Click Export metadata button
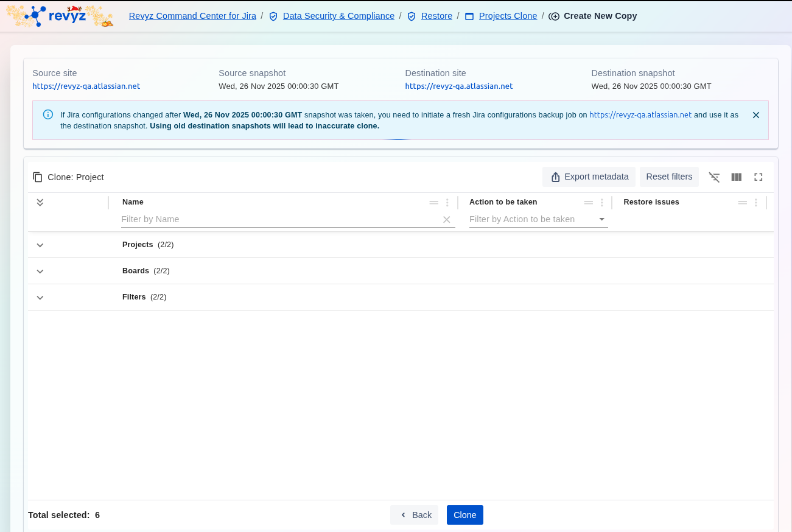This screenshot has height=532, width=792. pyautogui.click(x=589, y=177)
